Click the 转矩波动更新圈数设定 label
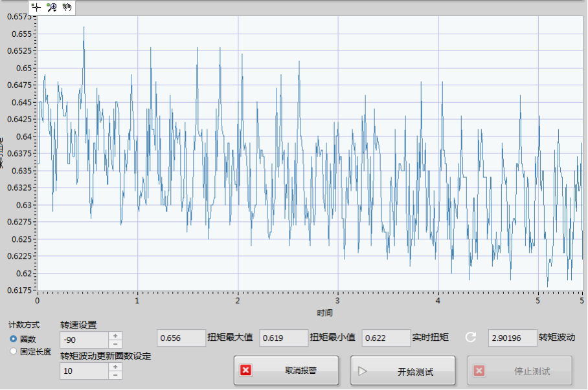 [106, 356]
